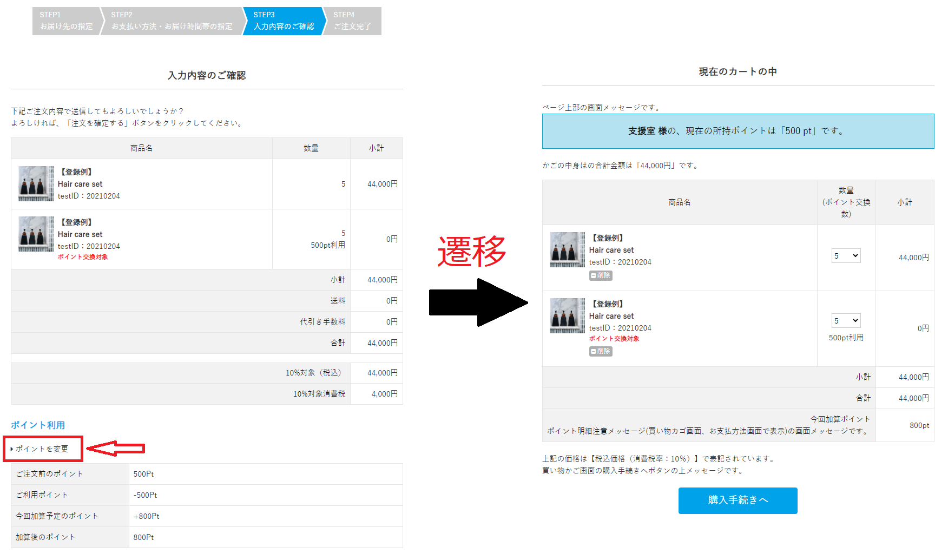Open quantity dropdown for point-exchange item
Screen dimensions: 948x560
click(x=846, y=321)
